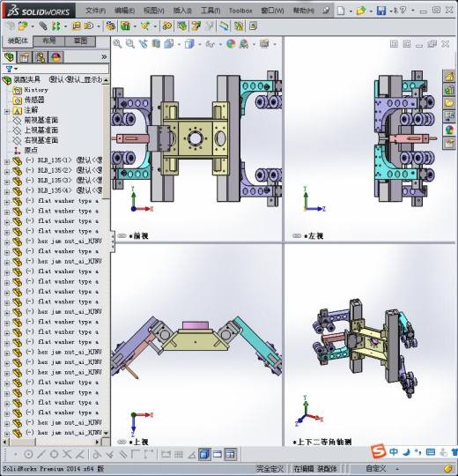The width and height of the screenshot is (458, 476).
Task: Open the 编辑(E) menu
Action: pos(124,11)
